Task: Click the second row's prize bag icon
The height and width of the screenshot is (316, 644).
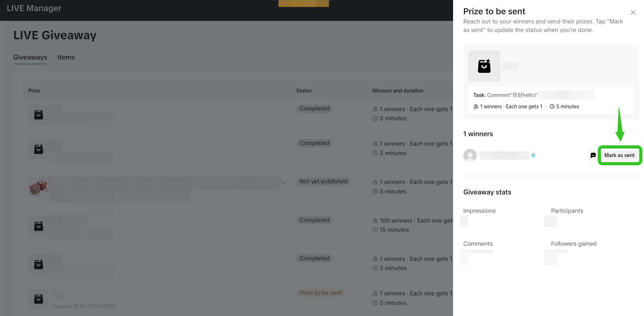Action: 39,149
